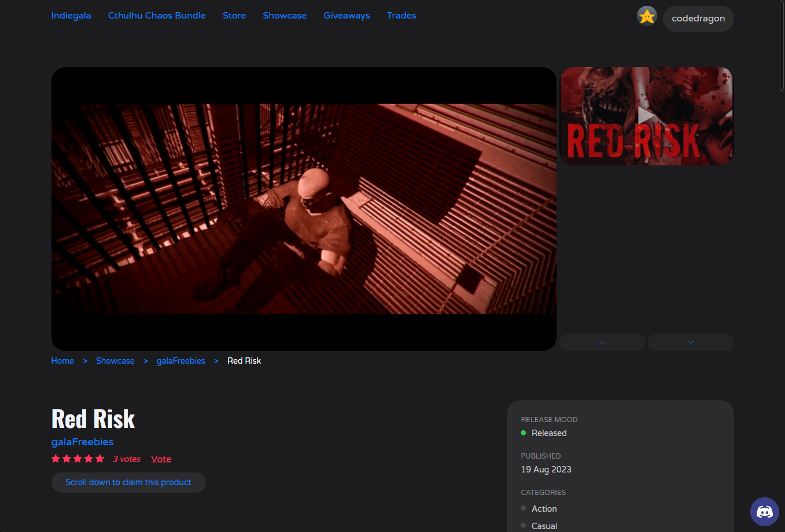This screenshot has width=785, height=532.
Task: Click the Red Risk title heading
Action: tap(93, 419)
